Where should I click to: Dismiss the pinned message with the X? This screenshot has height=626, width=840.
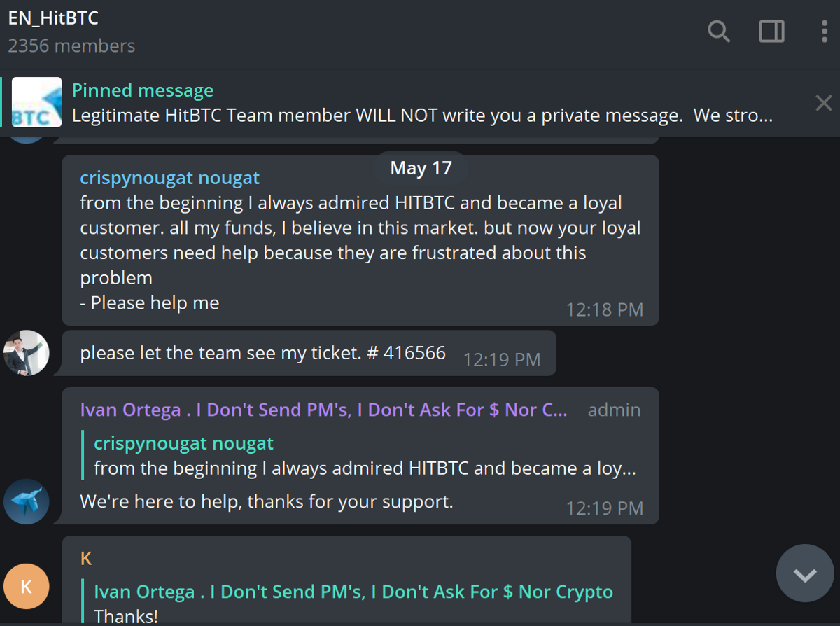click(x=823, y=103)
